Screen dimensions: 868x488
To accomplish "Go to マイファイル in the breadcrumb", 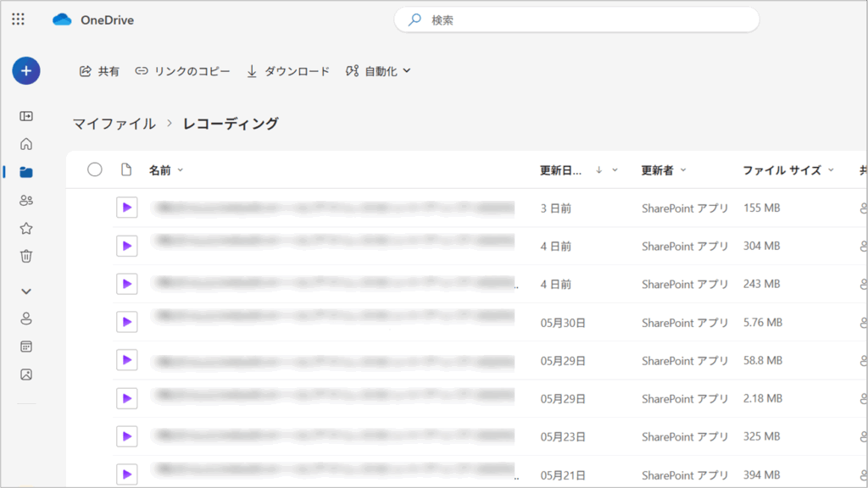I will (x=114, y=124).
